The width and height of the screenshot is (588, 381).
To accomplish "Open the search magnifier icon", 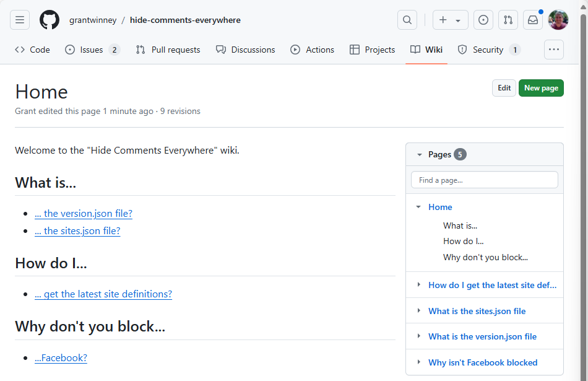I will (x=407, y=20).
